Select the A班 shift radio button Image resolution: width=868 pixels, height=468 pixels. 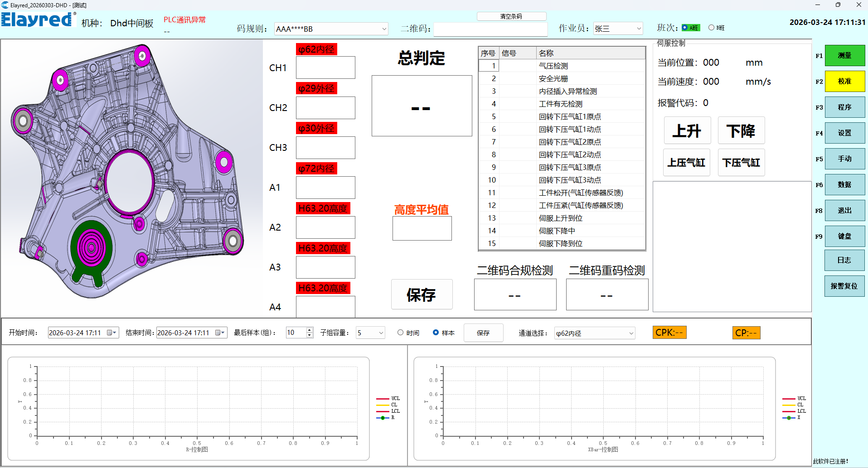(x=685, y=28)
